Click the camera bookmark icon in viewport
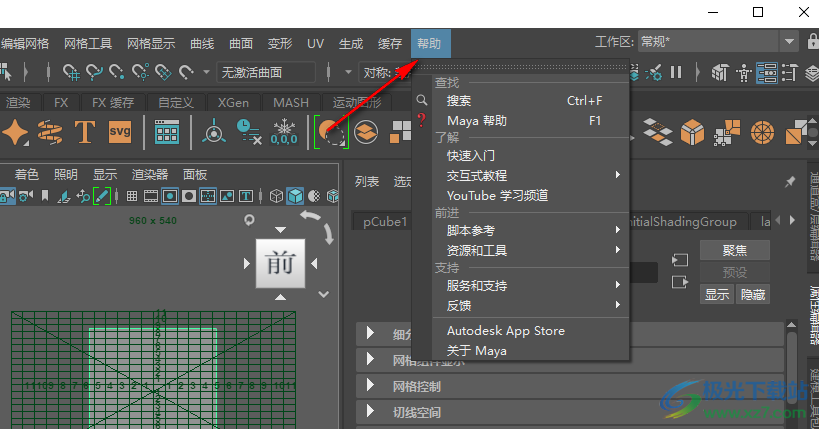 pyautogui.click(x=45, y=196)
